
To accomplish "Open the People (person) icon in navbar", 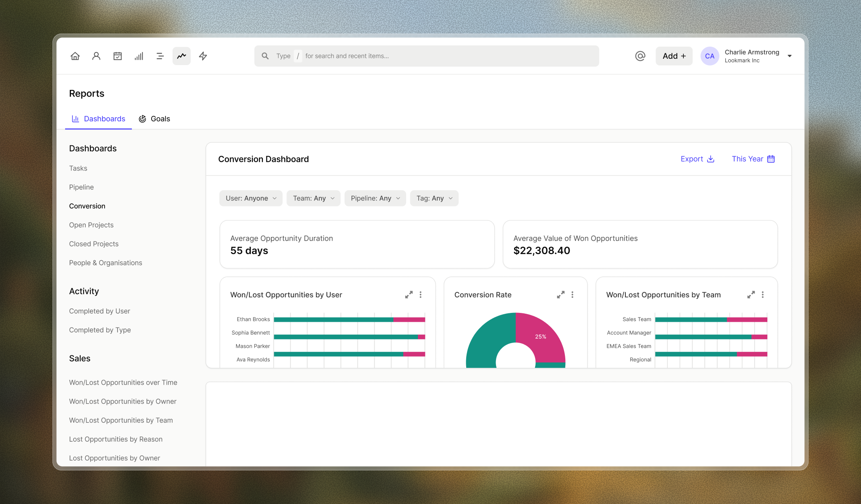I will pos(96,56).
